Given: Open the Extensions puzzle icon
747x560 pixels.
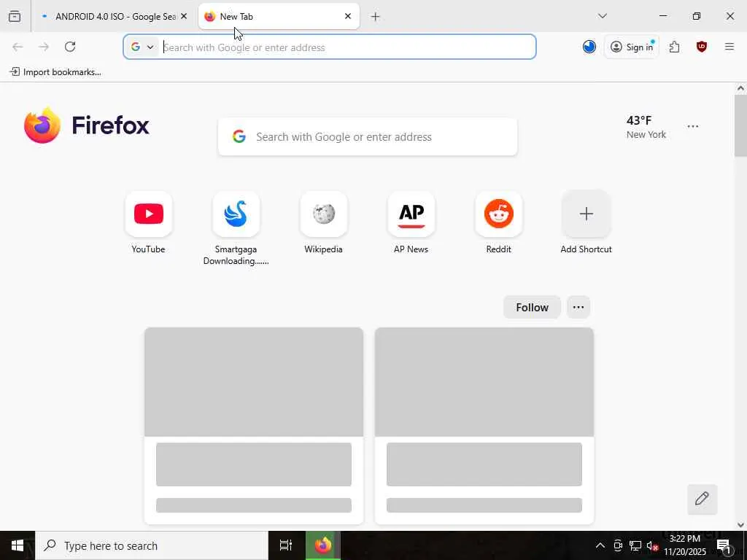Looking at the screenshot, I should pyautogui.click(x=674, y=47).
